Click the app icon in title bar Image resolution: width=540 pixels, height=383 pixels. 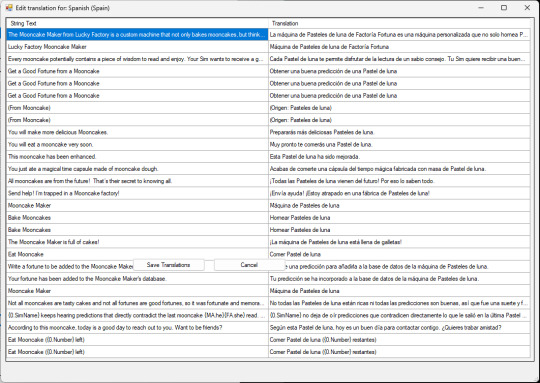pos(9,8)
